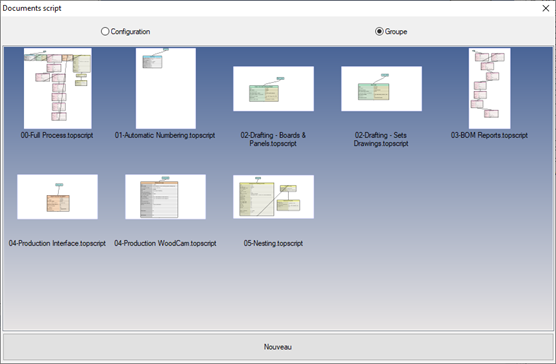Click the 00-Full Process.topscript file name
The height and width of the screenshot is (364, 556).
(57, 135)
